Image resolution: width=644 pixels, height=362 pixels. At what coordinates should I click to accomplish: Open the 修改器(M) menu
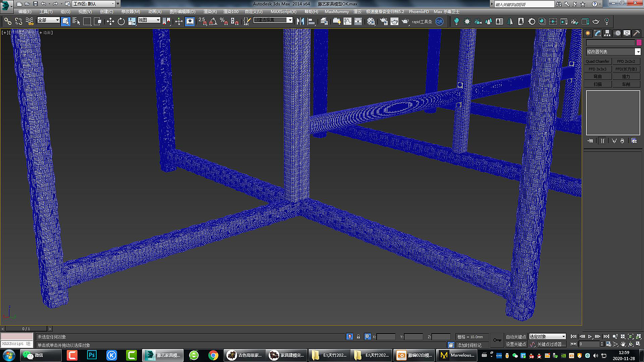click(131, 11)
